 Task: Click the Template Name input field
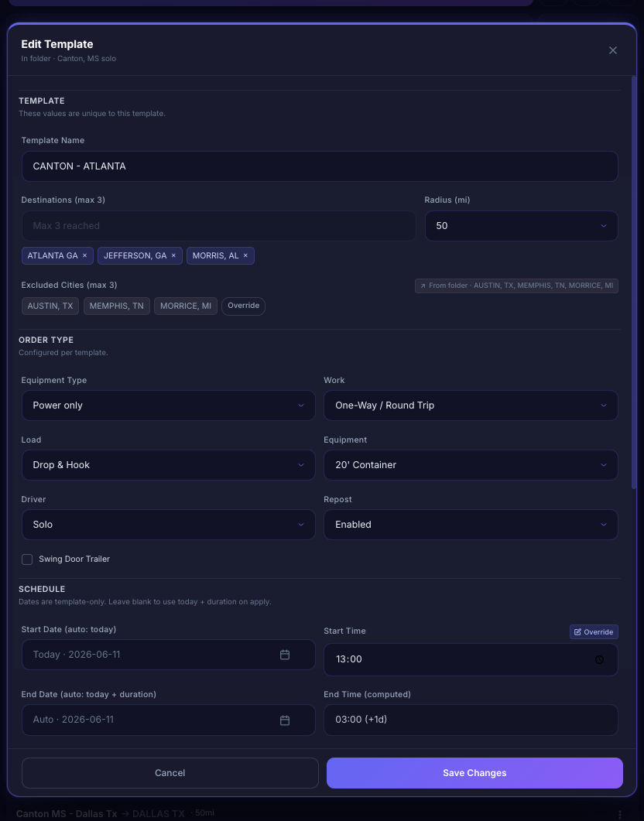320,166
